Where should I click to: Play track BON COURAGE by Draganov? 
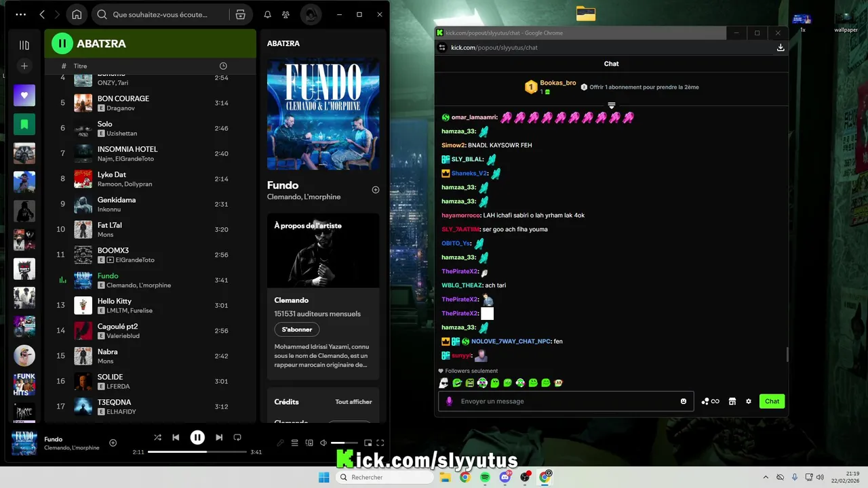(x=150, y=103)
